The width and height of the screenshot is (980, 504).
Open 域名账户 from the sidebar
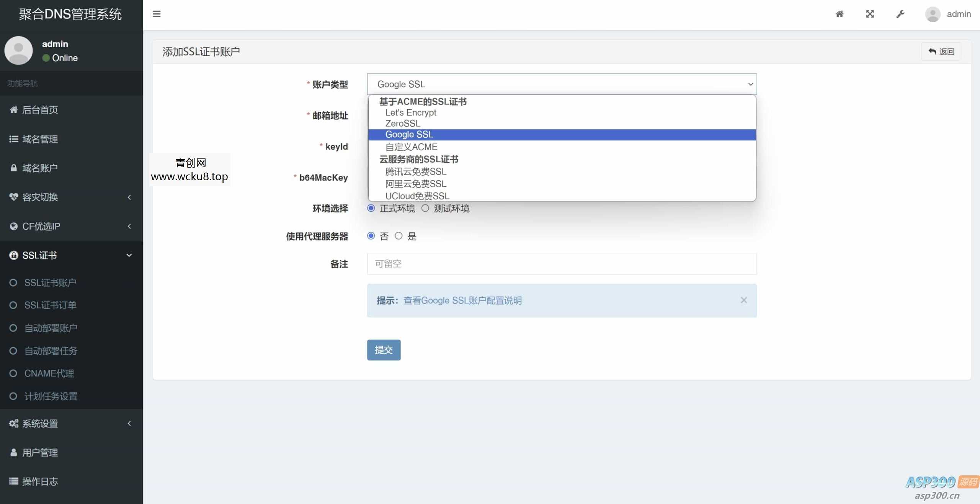click(40, 168)
